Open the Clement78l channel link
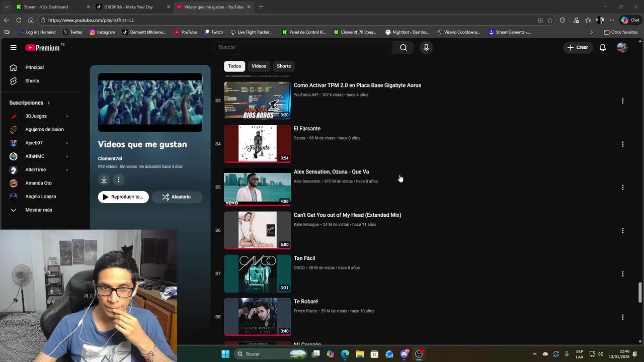The image size is (644, 362). 110,159
